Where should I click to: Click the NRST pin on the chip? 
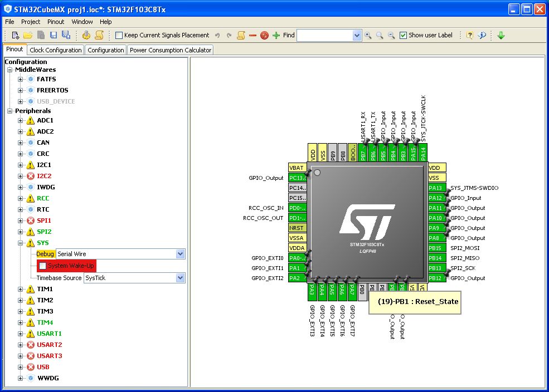[297, 228]
